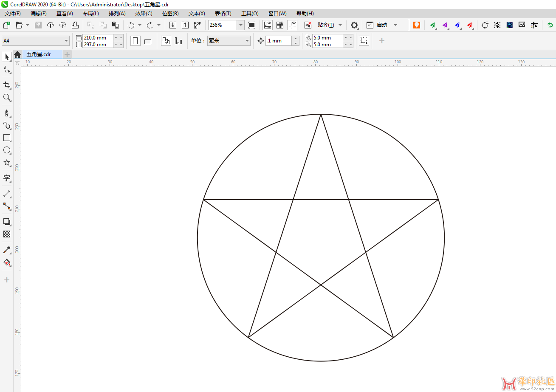Click the nudge distance .1 mm field
This screenshot has width=556, height=392.
click(x=279, y=41)
